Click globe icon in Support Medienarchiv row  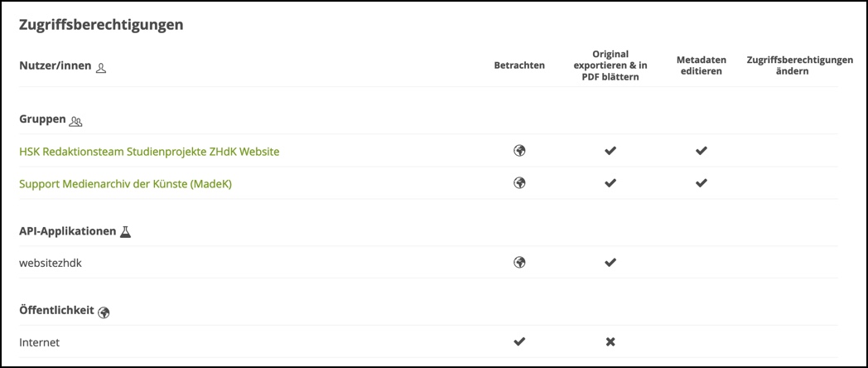tap(519, 183)
